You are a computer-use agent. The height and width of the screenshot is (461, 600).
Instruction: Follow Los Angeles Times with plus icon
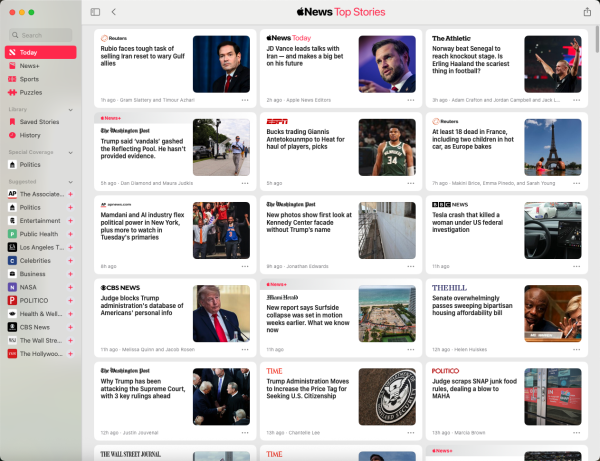[x=70, y=248]
